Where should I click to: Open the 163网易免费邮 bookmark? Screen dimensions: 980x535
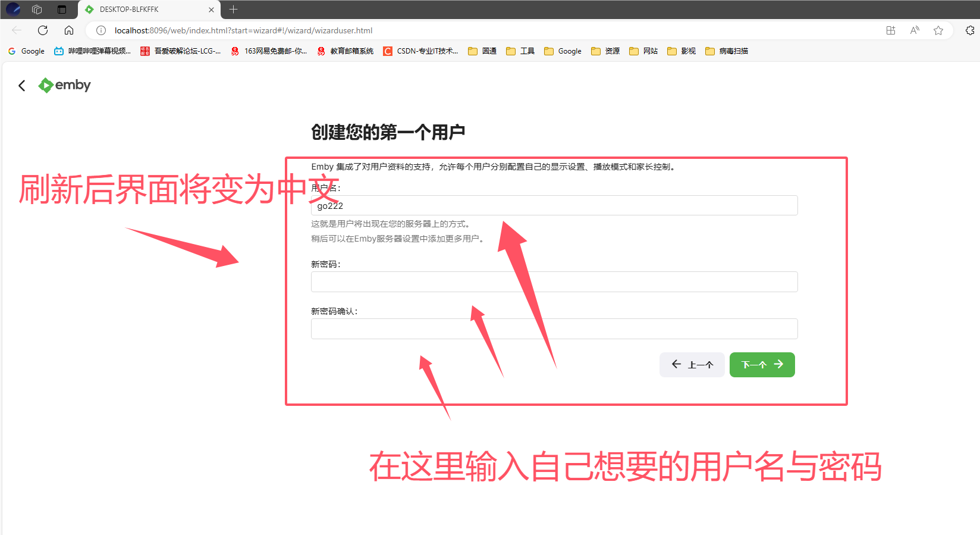coord(269,51)
